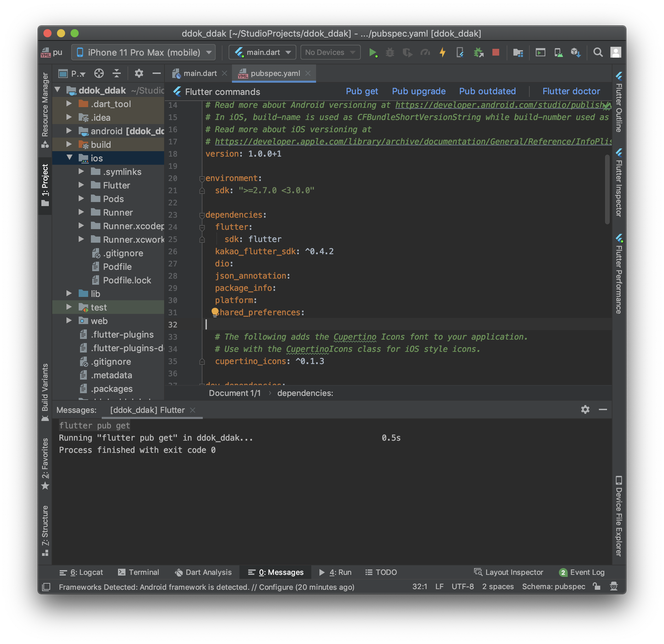Viewport: 664px width, 644px height.
Task: Click the intention lightbulb on line 31
Action: 215,311
